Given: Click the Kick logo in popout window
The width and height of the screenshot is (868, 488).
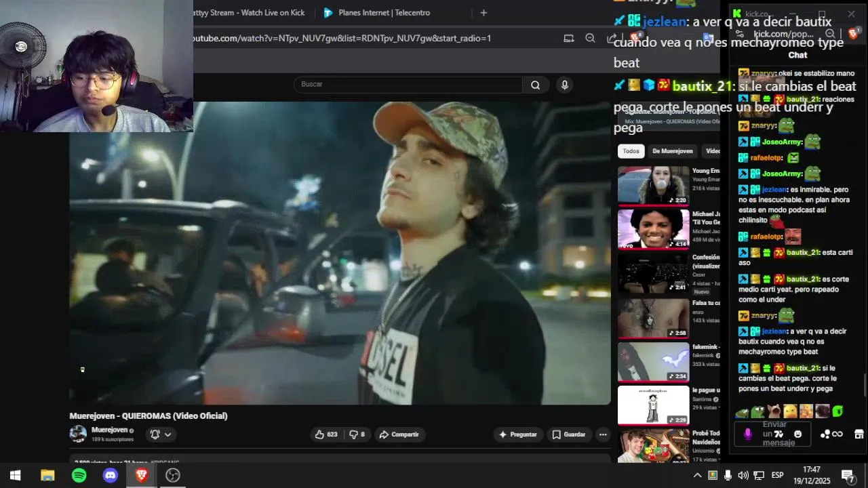Looking at the screenshot, I should (737, 13).
